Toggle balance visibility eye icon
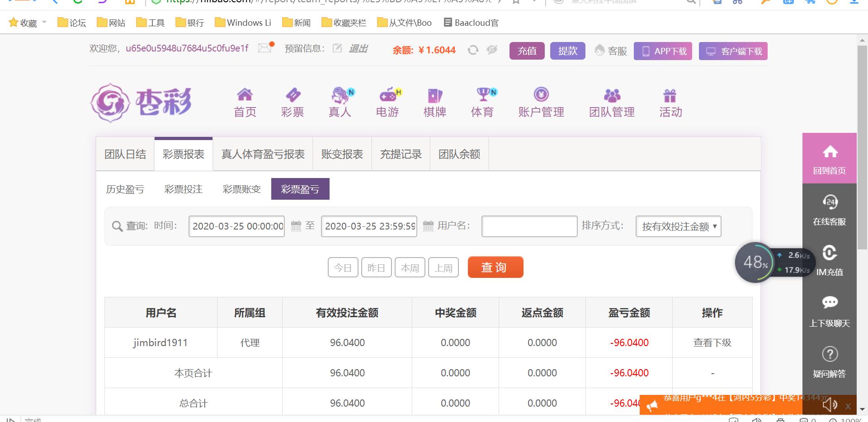The width and height of the screenshot is (868, 422). (492, 50)
